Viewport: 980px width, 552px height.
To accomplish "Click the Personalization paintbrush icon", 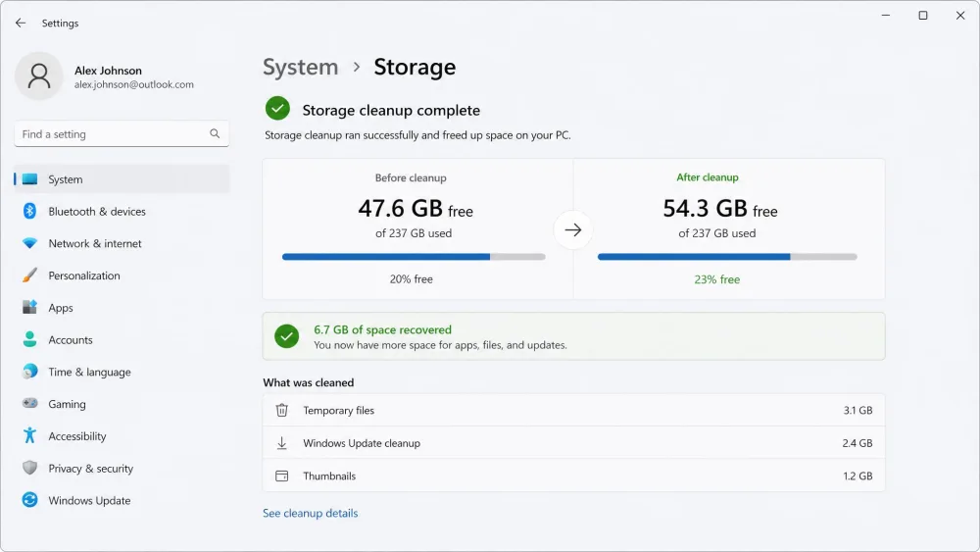I will (x=29, y=276).
